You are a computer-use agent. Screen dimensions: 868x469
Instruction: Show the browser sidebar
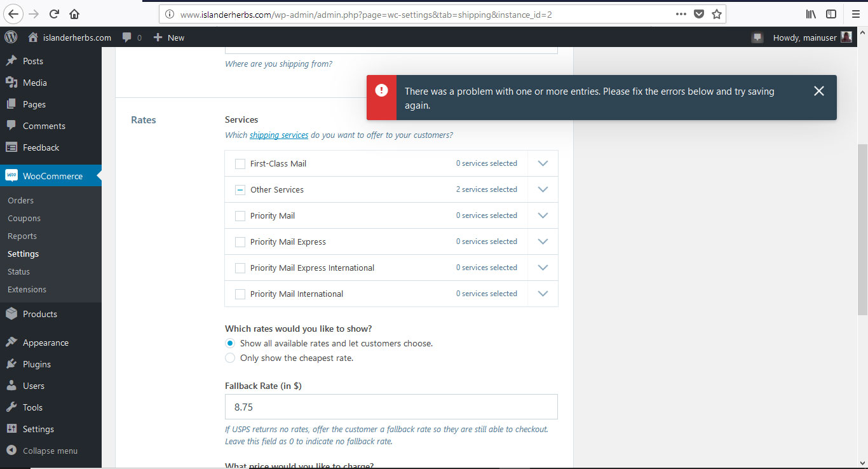831,14
